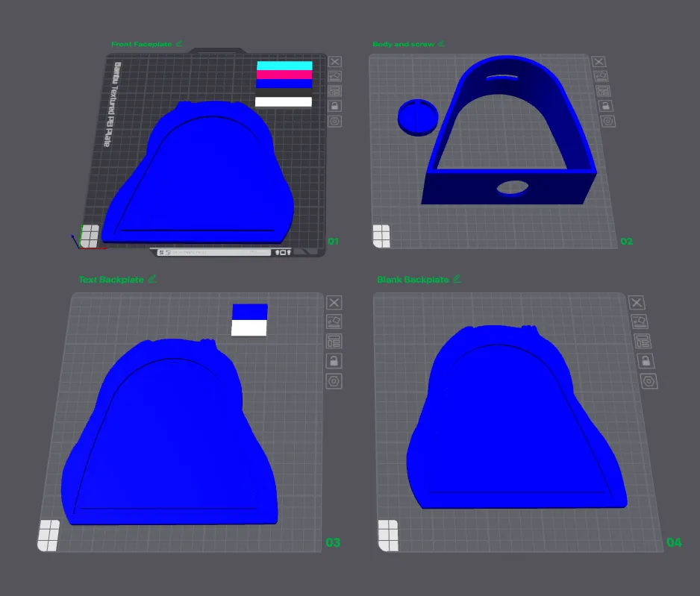Viewport: 700px width, 596px height.
Task: Toggle the lock on plate 01
Action: point(335,106)
